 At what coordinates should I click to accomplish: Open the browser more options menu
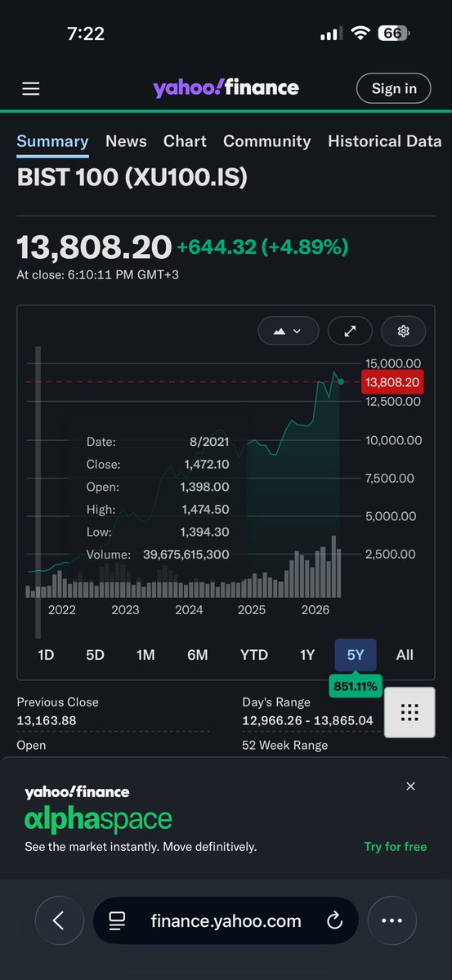click(x=392, y=921)
